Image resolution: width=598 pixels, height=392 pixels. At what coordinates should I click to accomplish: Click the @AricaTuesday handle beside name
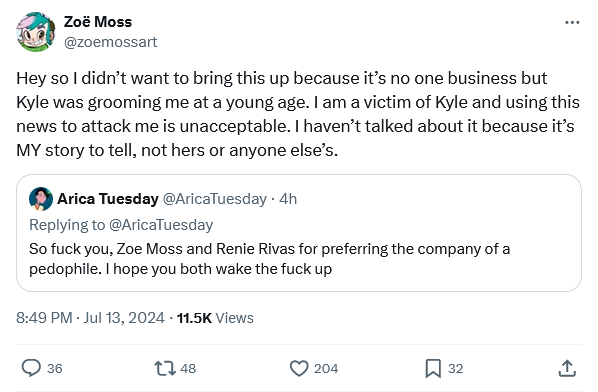215,199
